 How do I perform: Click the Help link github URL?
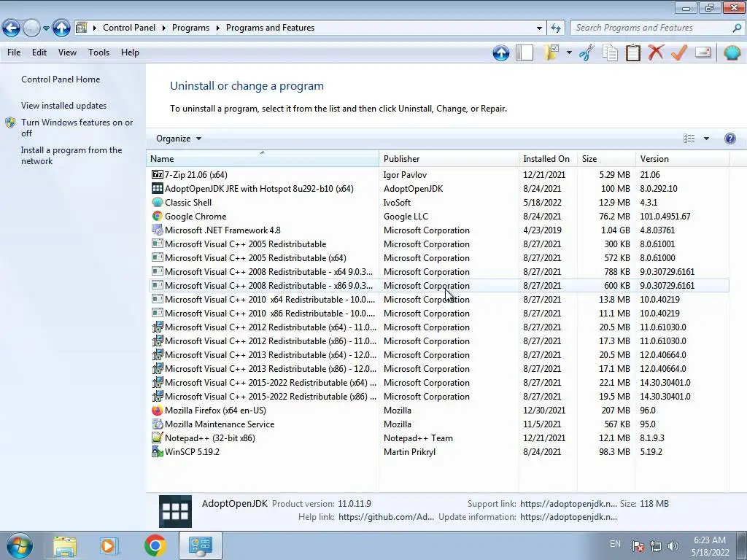click(x=387, y=517)
